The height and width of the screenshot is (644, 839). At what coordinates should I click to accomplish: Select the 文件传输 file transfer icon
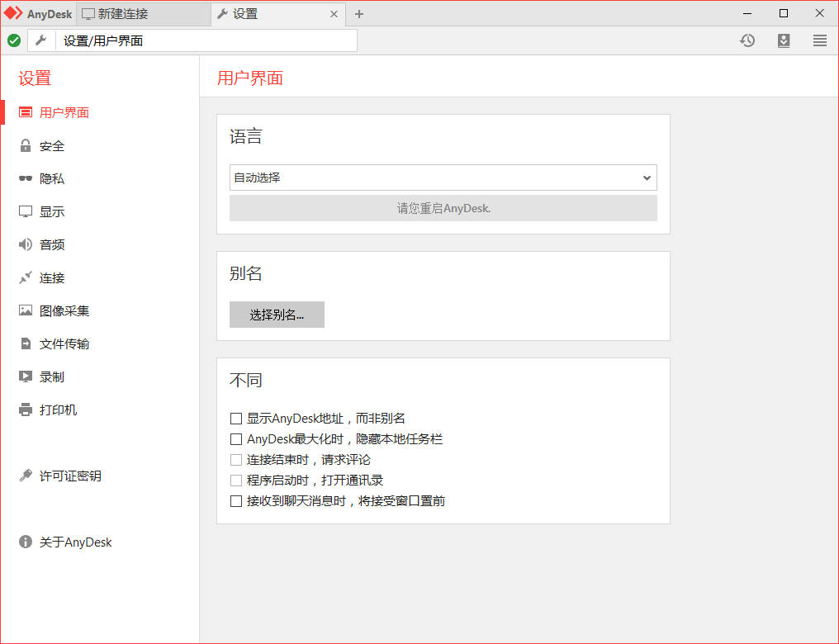[x=26, y=343]
